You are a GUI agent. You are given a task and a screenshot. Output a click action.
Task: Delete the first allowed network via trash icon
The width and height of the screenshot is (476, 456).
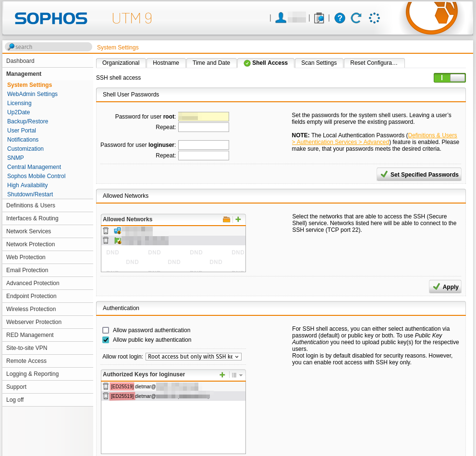coord(106,230)
